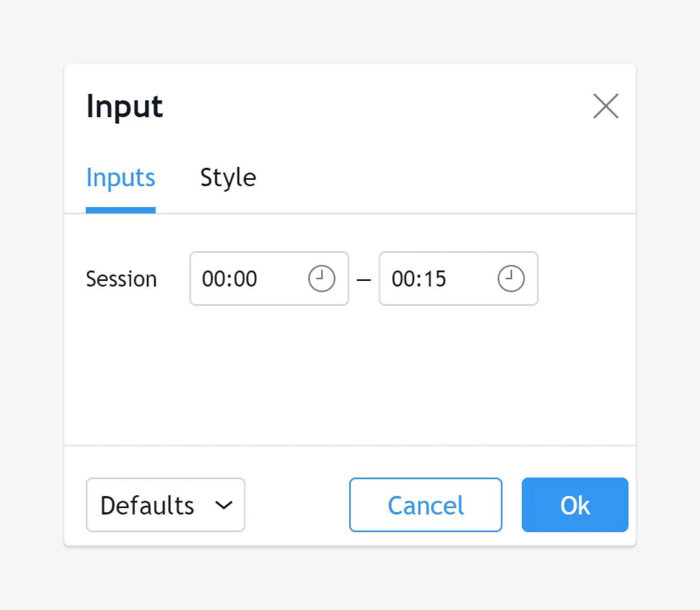Viewport: 700px width, 610px height.
Task: Select the Inputs tab
Action: point(120,178)
